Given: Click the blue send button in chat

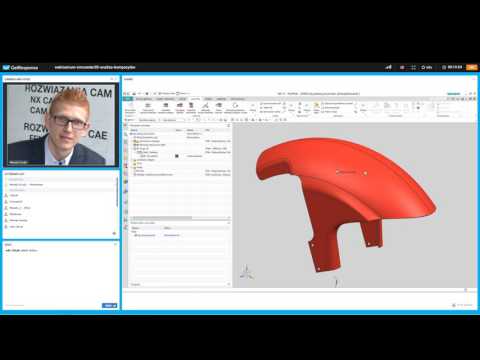Looking at the screenshot, I should (x=109, y=305).
